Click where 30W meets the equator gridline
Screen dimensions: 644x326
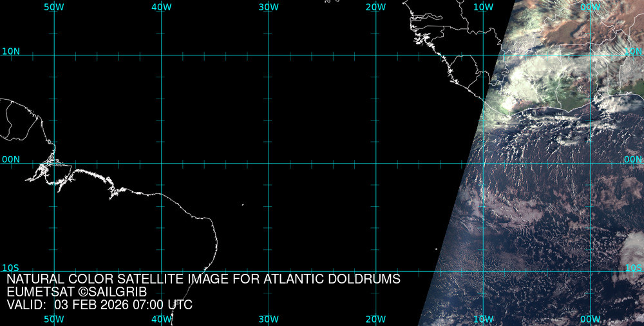pos(269,163)
